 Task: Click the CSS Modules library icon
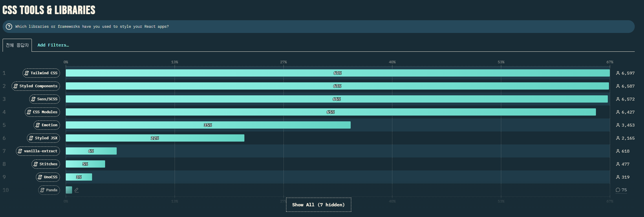click(x=29, y=112)
